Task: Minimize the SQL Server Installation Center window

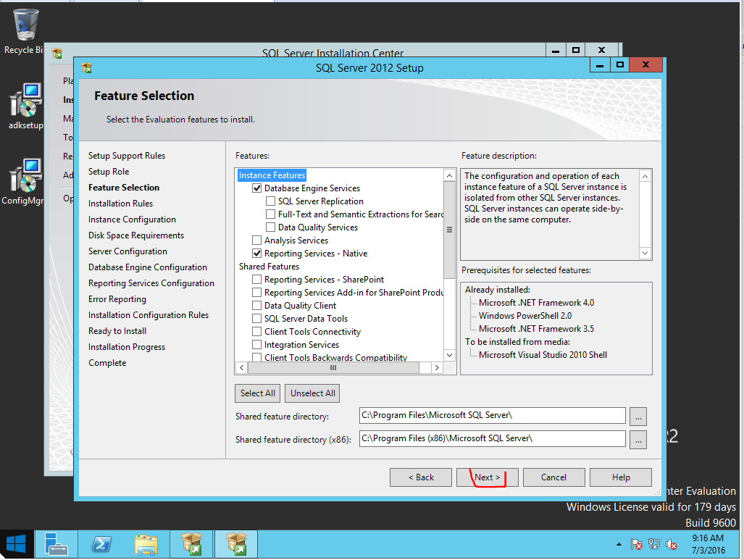Action: click(x=556, y=50)
